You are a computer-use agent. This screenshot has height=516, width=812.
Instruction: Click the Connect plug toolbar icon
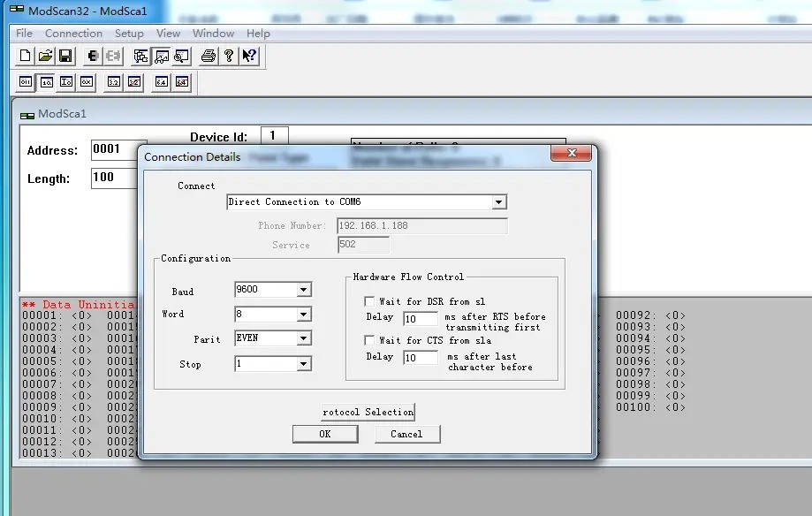click(x=93, y=56)
